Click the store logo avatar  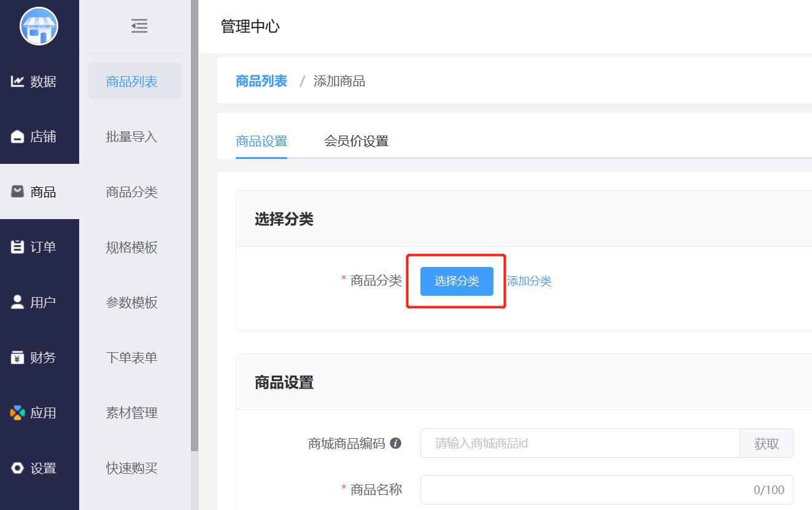(x=39, y=26)
